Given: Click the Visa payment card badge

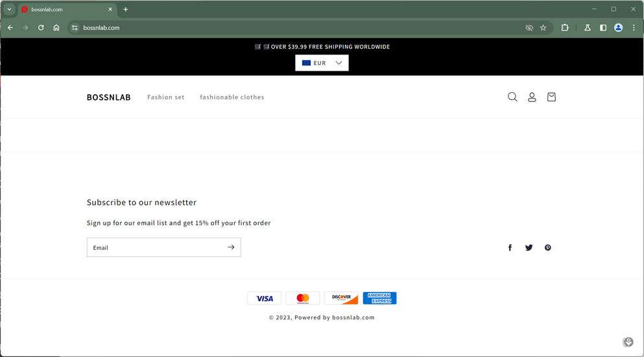Looking at the screenshot, I should coord(264,298).
